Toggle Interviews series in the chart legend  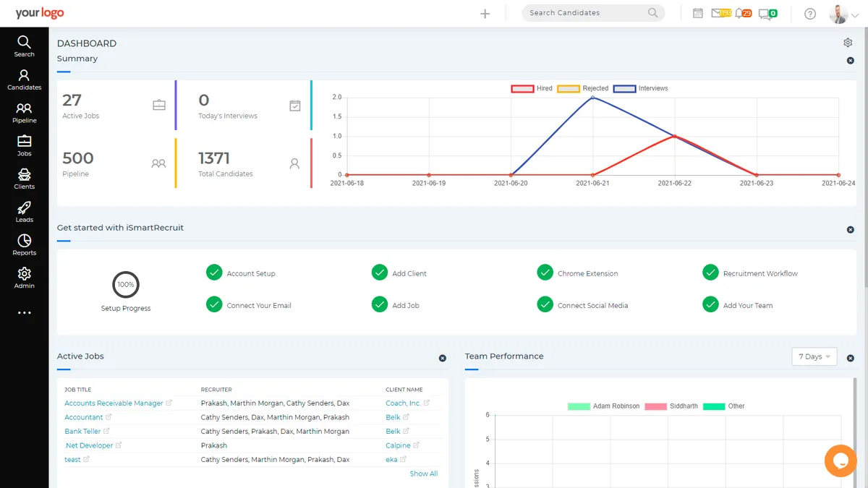[641, 88]
